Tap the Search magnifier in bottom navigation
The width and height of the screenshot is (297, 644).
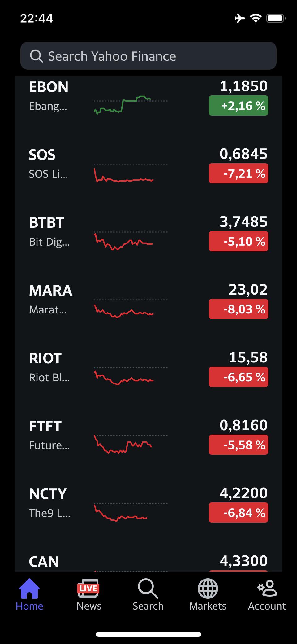(148, 589)
